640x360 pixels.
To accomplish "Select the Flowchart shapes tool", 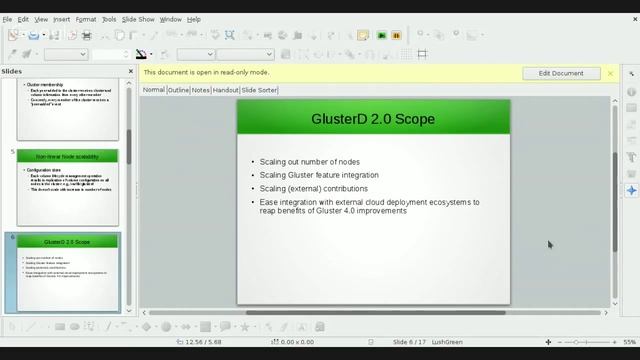I will (205, 327).
